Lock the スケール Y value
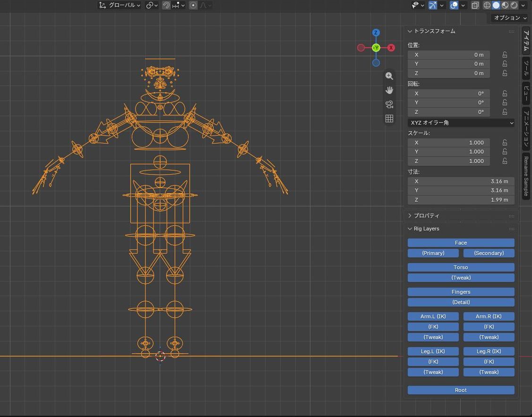Viewport: 532px width, 417px height. (505, 152)
